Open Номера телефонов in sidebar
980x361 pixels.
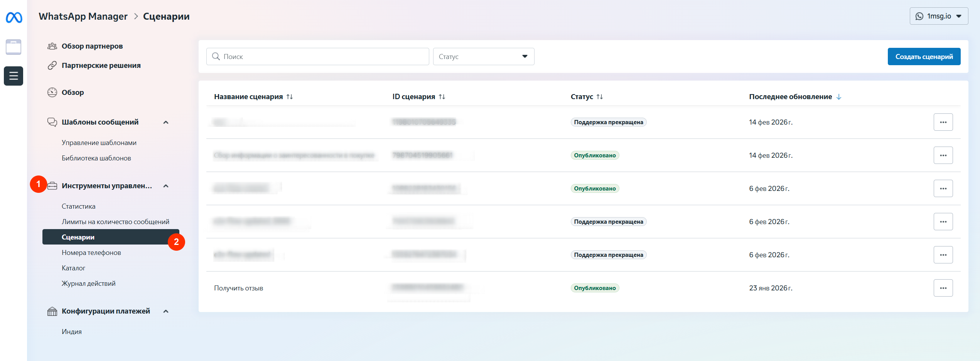pyautogui.click(x=91, y=253)
